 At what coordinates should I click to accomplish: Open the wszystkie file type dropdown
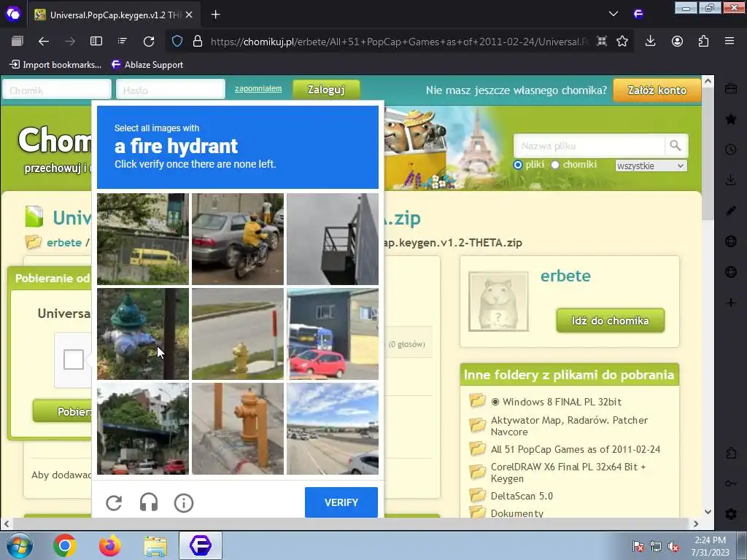(651, 166)
